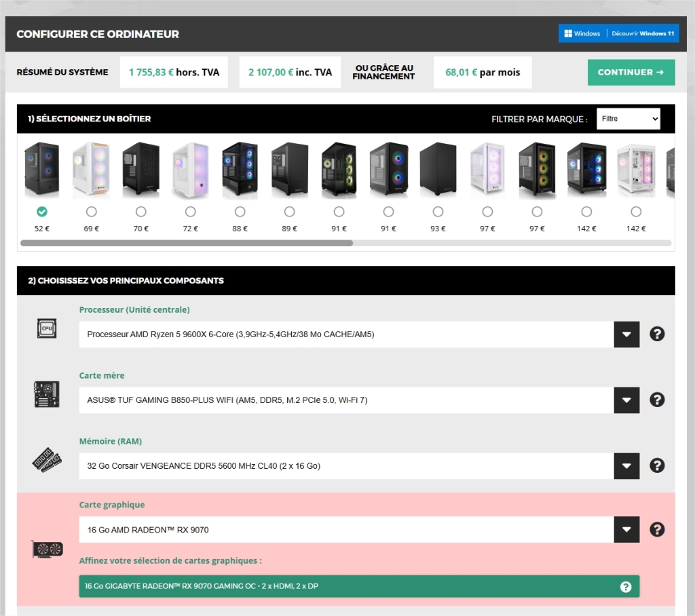Click the RAM sticks memory icon
The height and width of the screenshot is (616, 695).
click(x=47, y=460)
